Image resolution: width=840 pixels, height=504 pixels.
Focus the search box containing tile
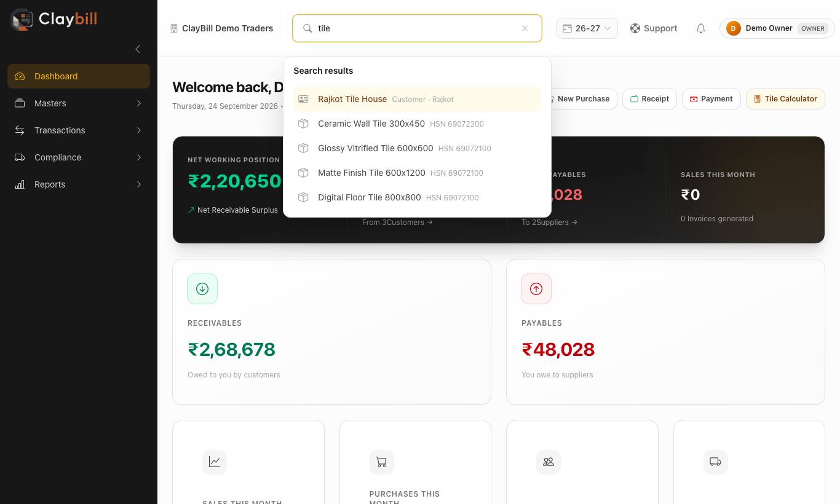click(417, 28)
